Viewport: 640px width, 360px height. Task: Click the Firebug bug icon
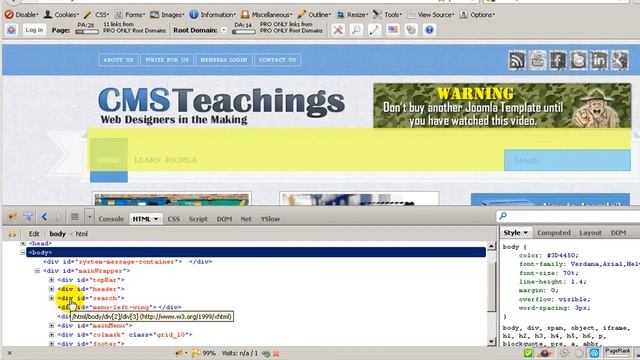pos(13,217)
